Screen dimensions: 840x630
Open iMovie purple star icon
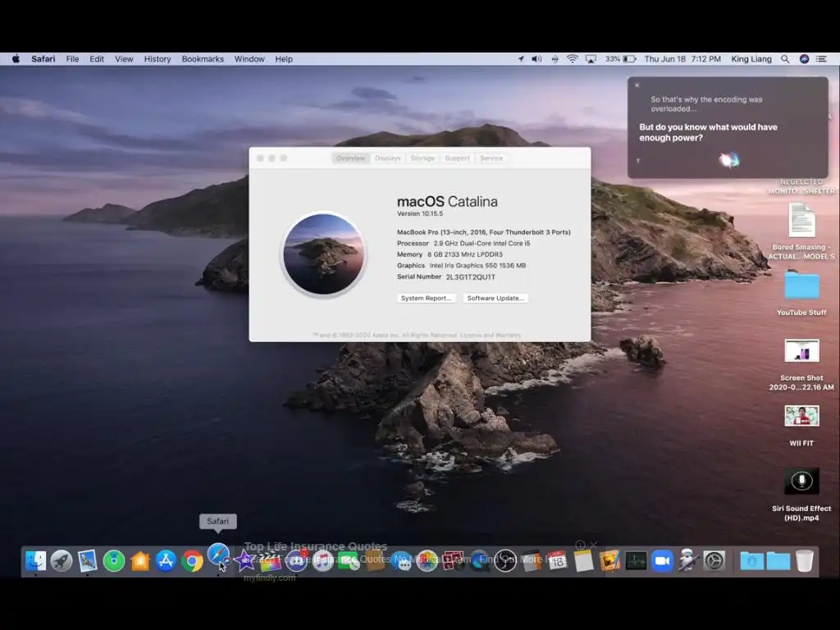244,560
